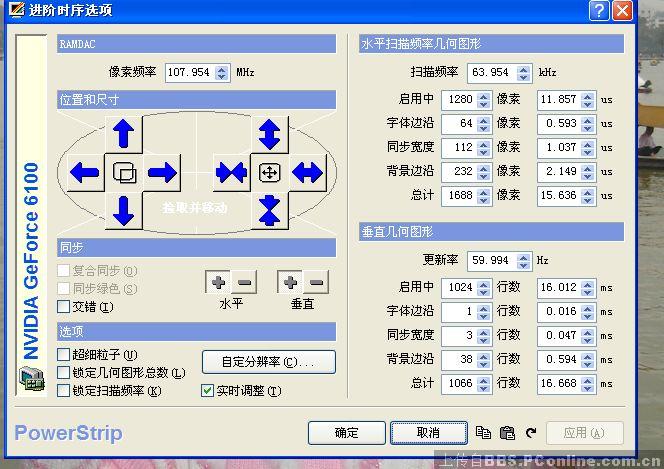The height and width of the screenshot is (469, 664).
Task: Adjust the vertical 启用中 1024 lines spinner
Action: [483, 288]
